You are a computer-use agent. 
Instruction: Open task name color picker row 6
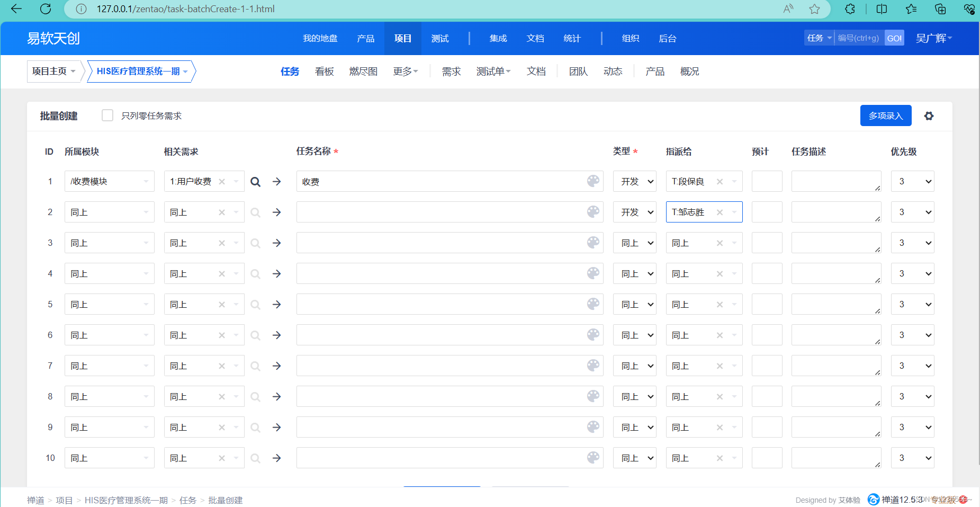coord(593,335)
